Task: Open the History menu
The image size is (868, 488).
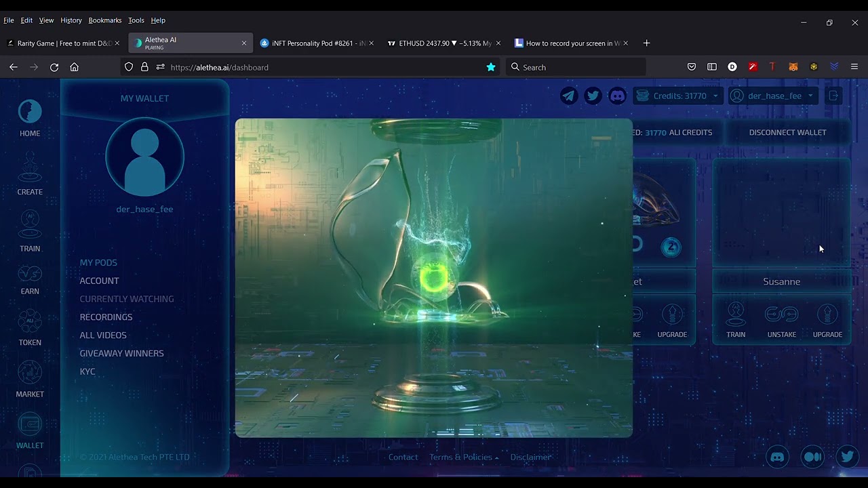Action: coord(71,20)
